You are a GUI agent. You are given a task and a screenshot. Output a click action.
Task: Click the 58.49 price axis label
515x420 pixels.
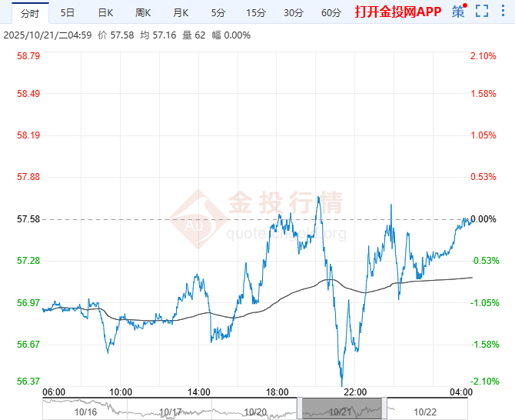pos(28,94)
